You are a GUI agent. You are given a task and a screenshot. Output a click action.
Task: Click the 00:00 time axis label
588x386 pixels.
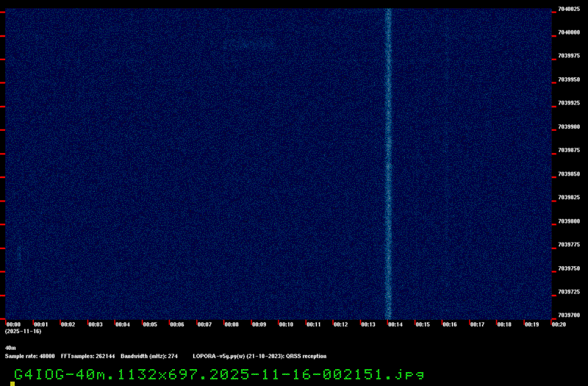pos(13,324)
